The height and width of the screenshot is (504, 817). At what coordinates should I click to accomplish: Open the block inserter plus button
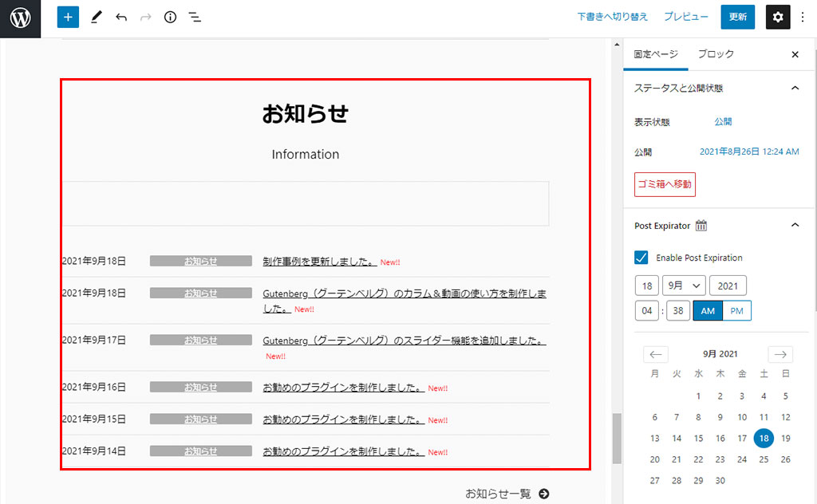pos(68,17)
